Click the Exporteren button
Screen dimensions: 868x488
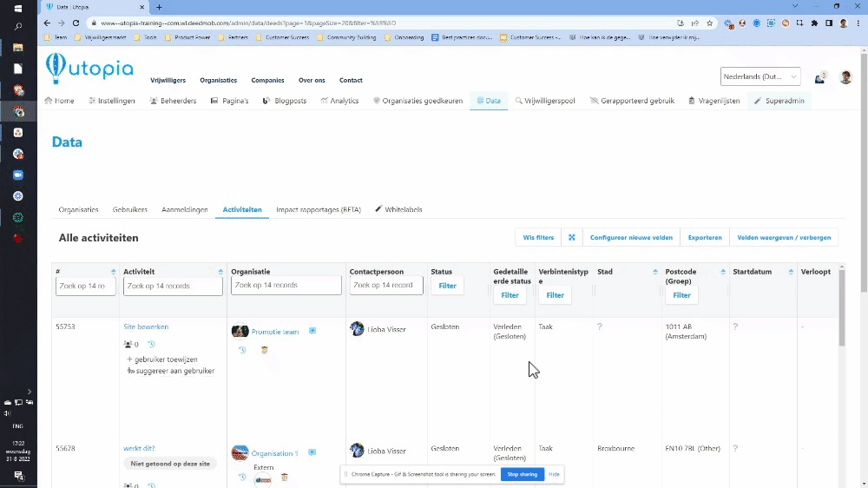click(x=705, y=237)
